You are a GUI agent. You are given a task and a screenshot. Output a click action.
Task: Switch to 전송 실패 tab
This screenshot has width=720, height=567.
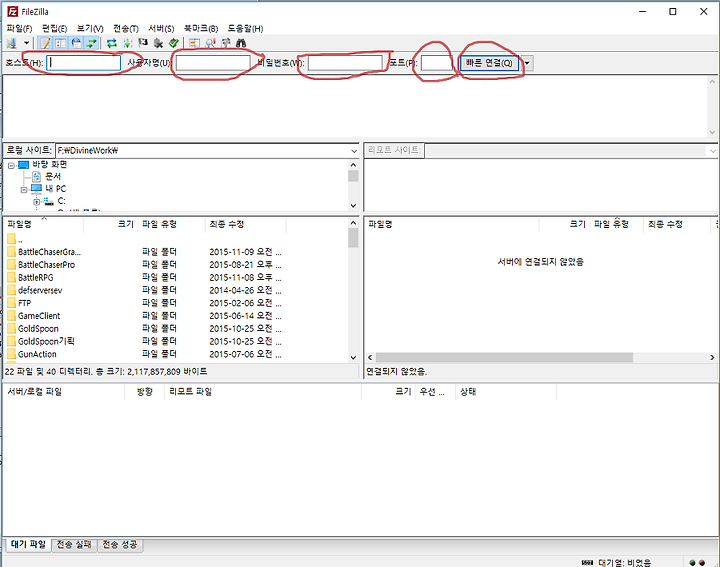click(x=74, y=545)
